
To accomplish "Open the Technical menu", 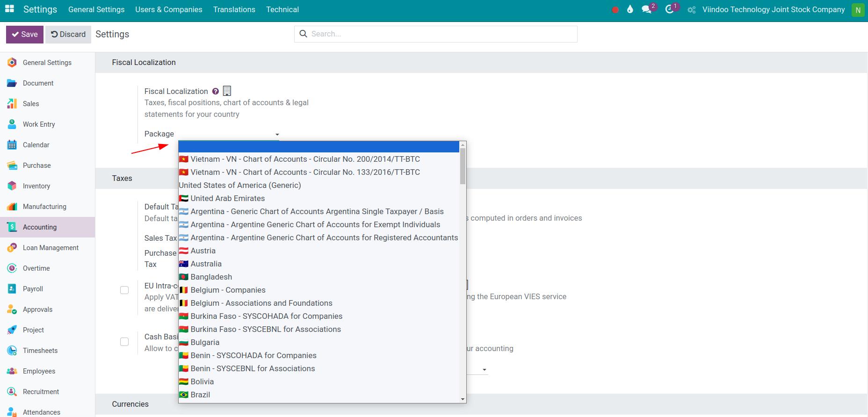I will coord(282,9).
